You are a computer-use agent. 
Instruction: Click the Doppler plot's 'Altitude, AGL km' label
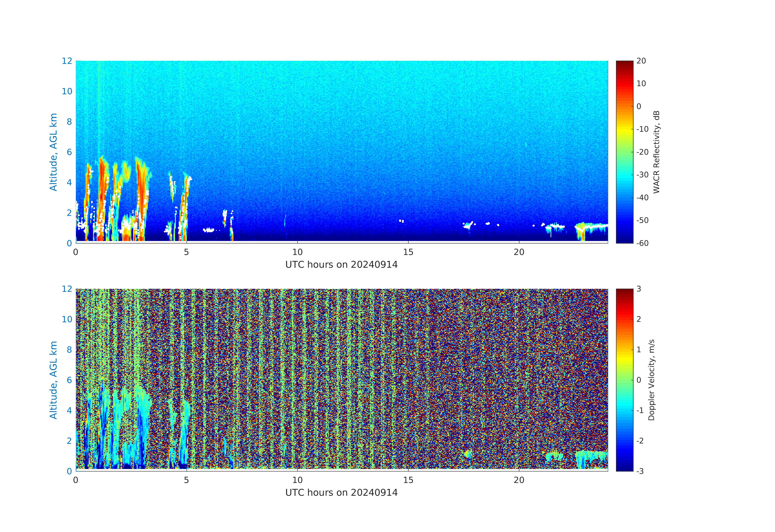tap(53, 380)
